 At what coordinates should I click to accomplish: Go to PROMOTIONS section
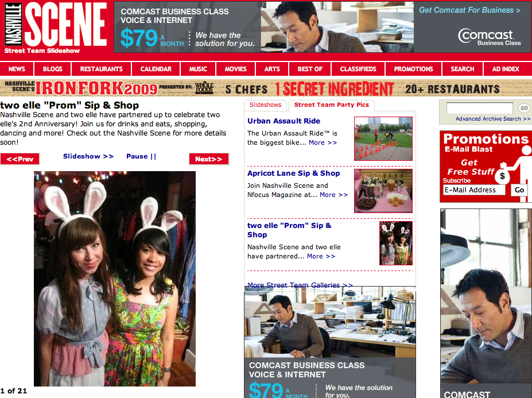(414, 69)
